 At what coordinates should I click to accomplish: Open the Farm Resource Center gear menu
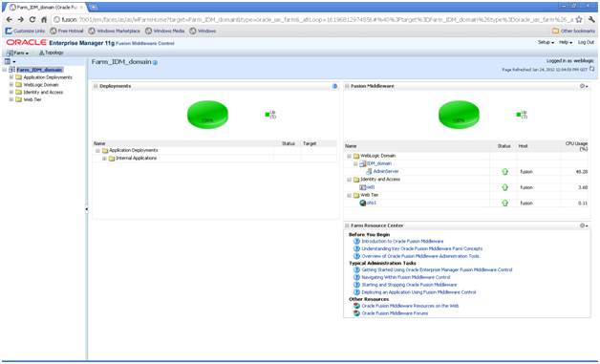pos(584,225)
